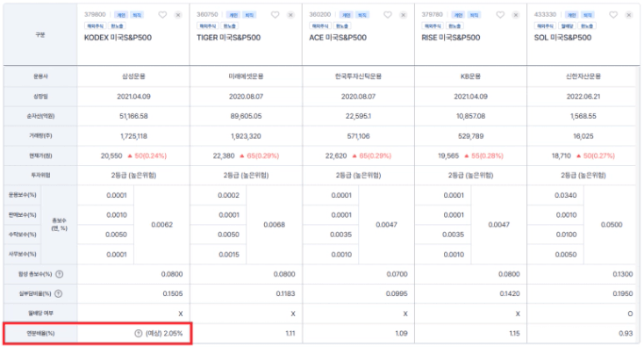
Task: Remove TIGER 미국S&P500 column with X
Action: click(290, 15)
